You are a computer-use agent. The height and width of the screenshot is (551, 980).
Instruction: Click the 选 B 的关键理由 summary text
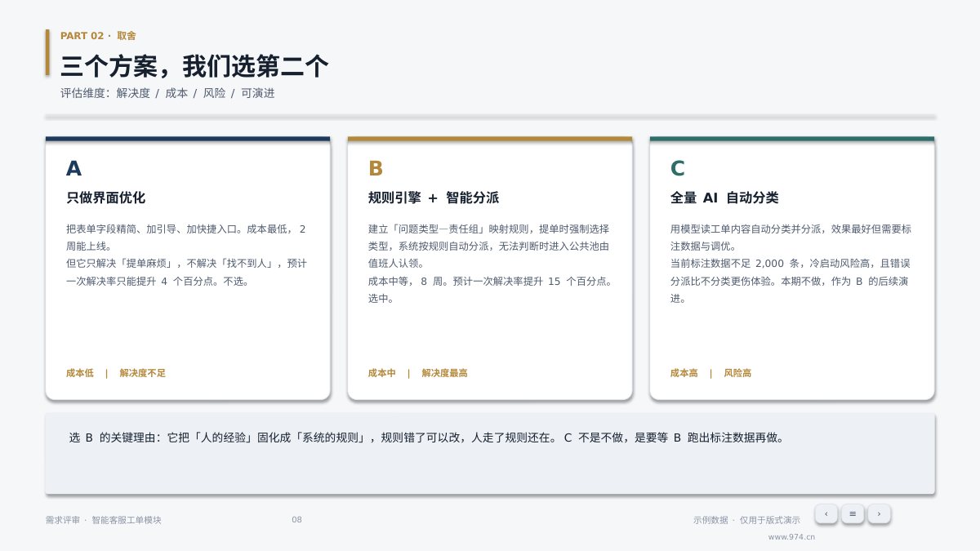(427, 438)
